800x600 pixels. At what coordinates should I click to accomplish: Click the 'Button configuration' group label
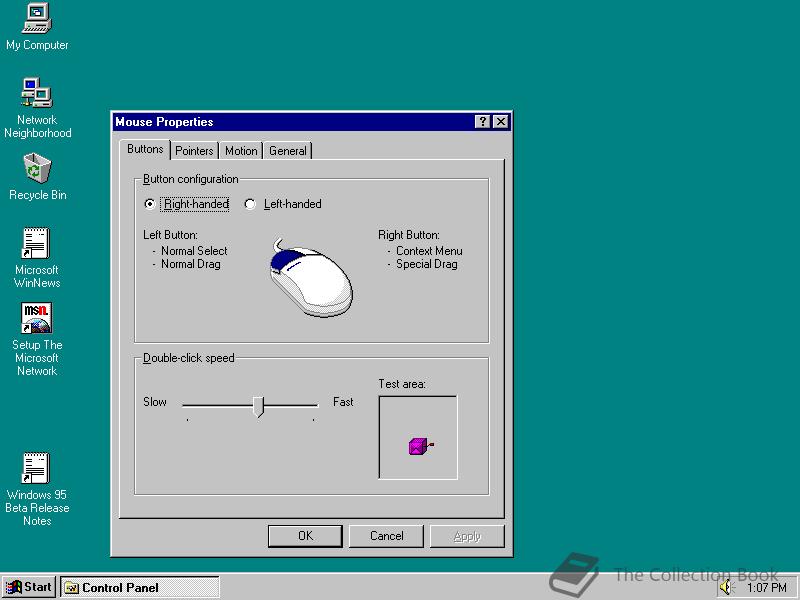pos(190,179)
